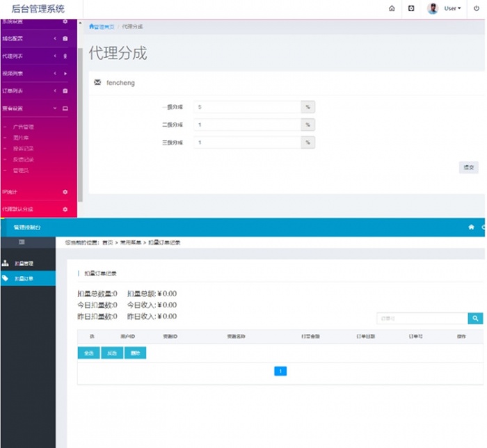The height and width of the screenshot is (448, 487).
Task: Click the 全选 select-all button
Action: [x=88, y=353]
